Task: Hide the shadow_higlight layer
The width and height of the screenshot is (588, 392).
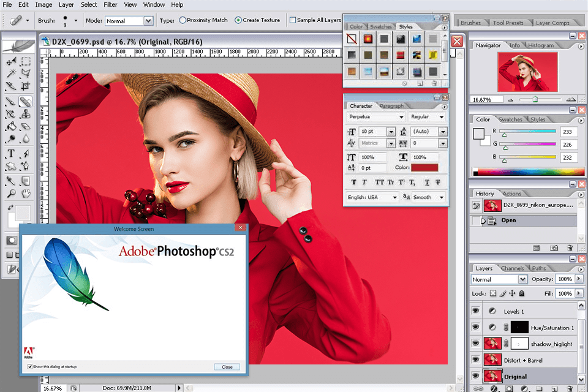Action: (475, 343)
